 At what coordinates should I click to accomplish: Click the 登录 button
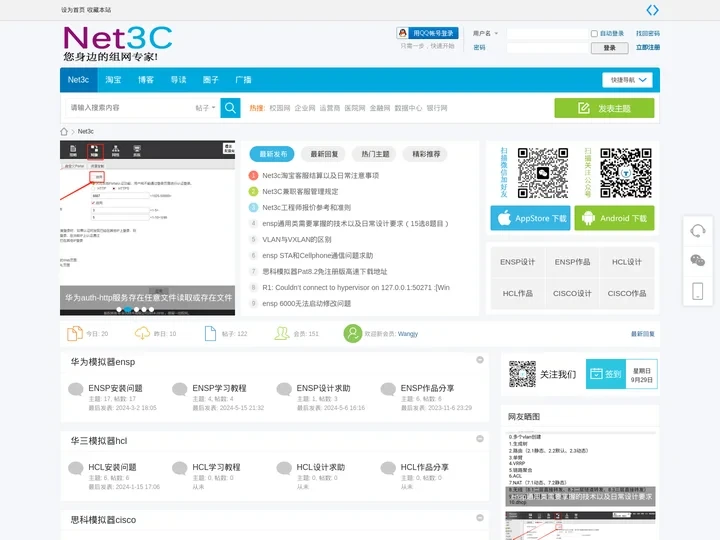609,48
